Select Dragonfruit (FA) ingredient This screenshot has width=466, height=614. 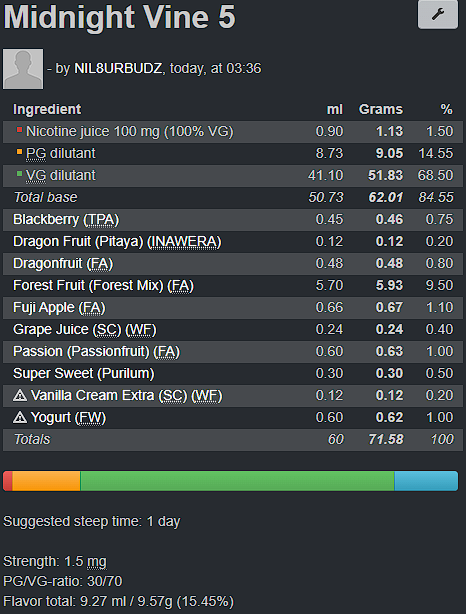coord(63,264)
